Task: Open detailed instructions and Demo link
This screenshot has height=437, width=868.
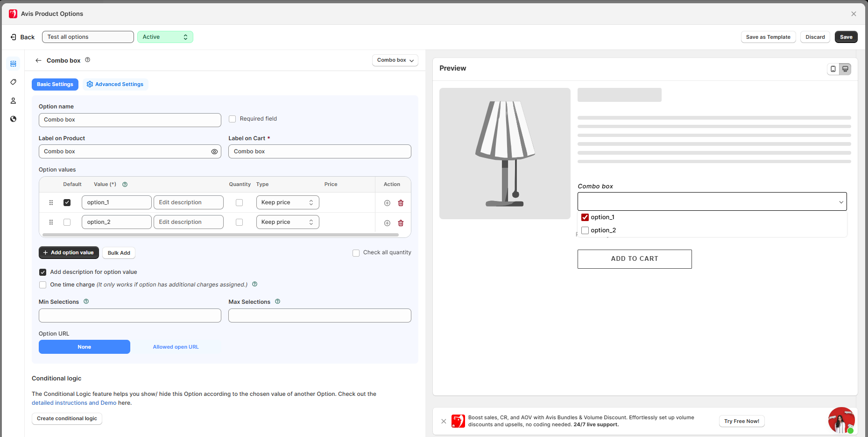Action: 74,403
